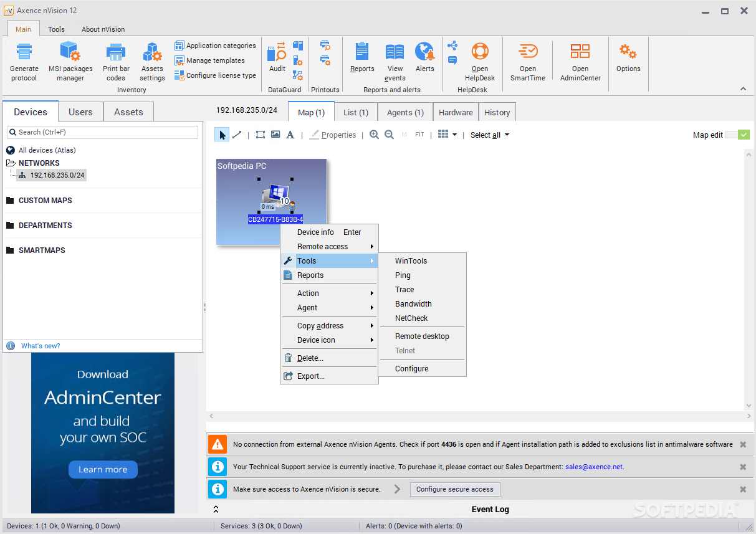Zoom in on the map
Screen dimensions: 756x534
[x=374, y=135]
